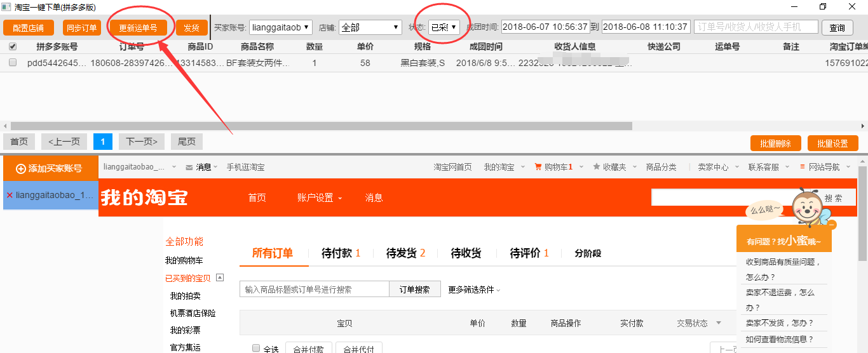
Task: Select order number cell 180608-28397426
Action: 131,63
